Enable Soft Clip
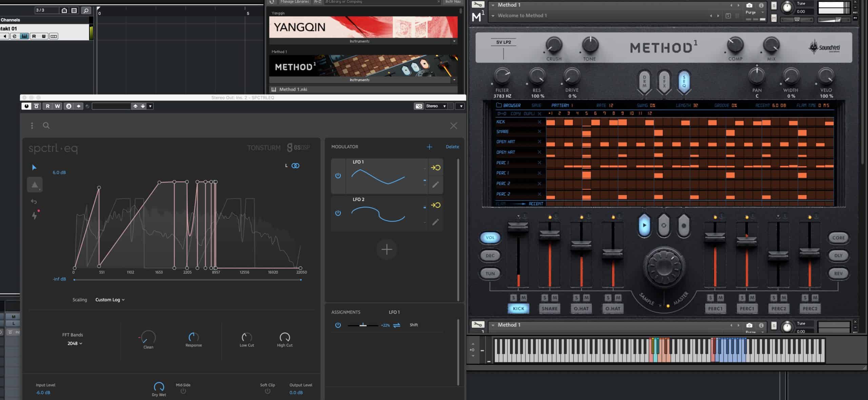Screen dimensions: 868x400 click(268, 391)
